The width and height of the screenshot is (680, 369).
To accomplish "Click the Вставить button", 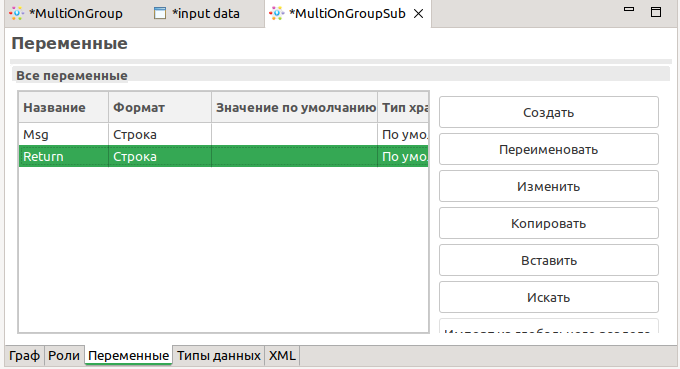I will tap(549, 260).
